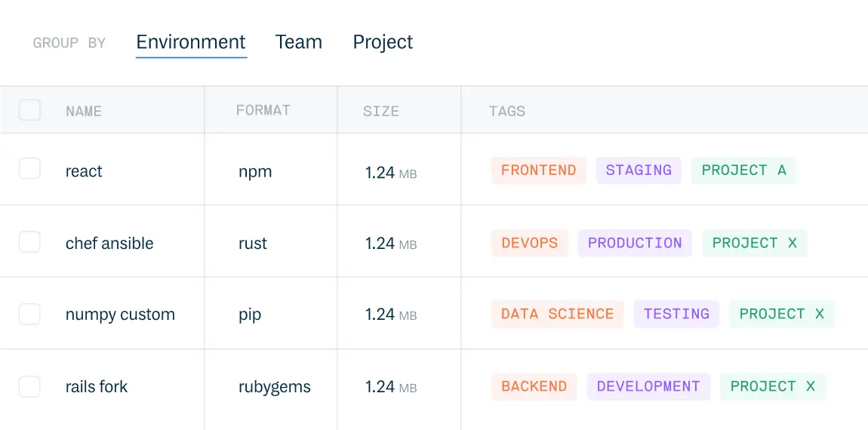868x430 pixels.
Task: Tick the numpy custom row checkbox
Action: tap(30, 314)
